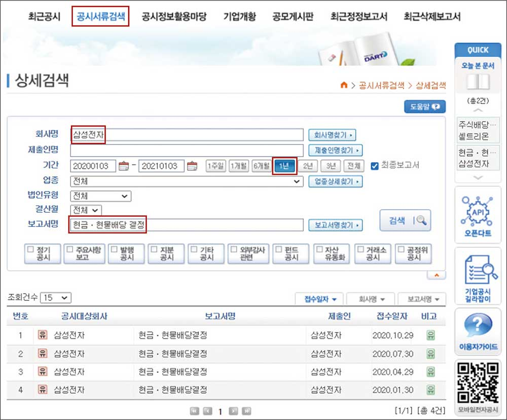Click the 회사명찾기 button
Viewport: 507px width, 420px height.
[x=332, y=135]
